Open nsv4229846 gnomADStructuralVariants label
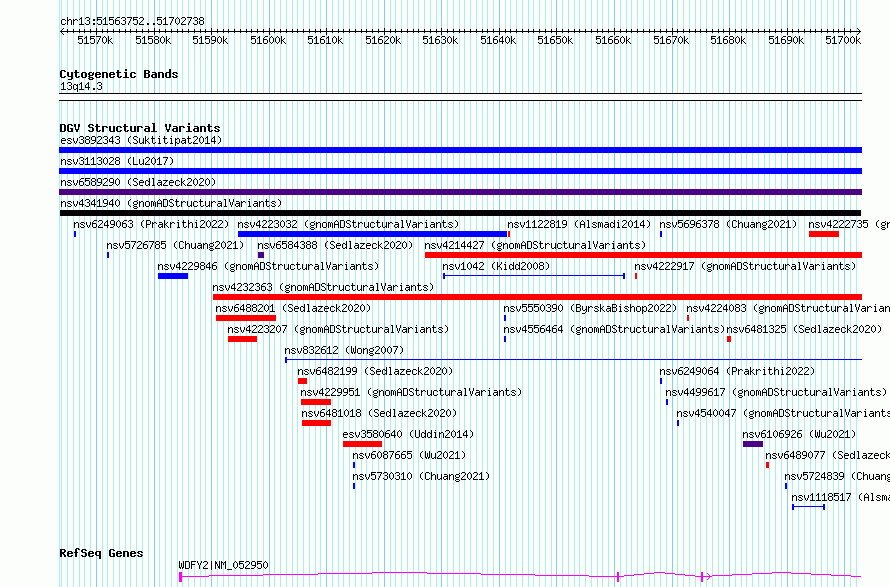The image size is (890, 587). [x=268, y=266]
